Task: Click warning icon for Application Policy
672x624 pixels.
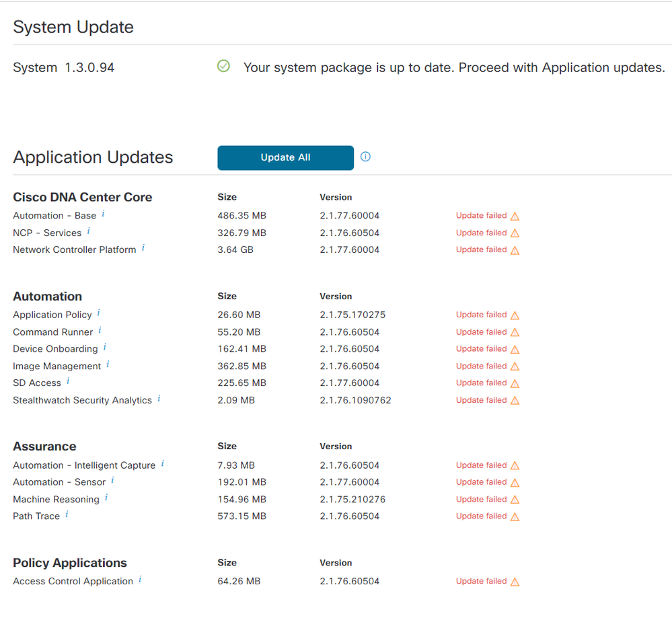Action: coord(515,315)
